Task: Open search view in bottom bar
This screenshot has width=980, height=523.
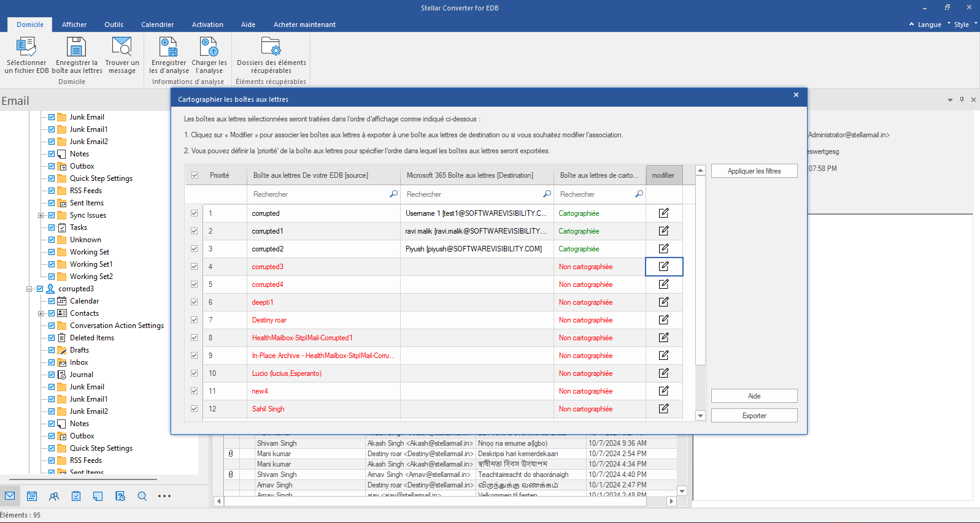Action: coord(142,496)
